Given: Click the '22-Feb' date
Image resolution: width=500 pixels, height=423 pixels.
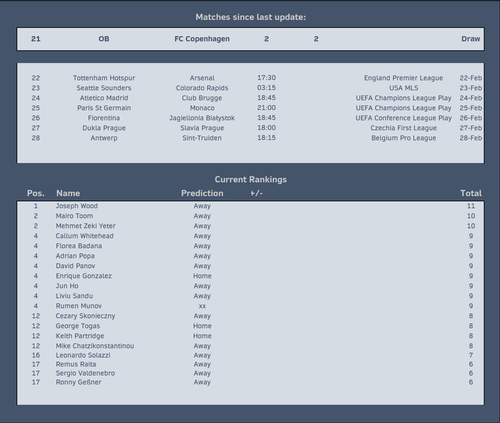Looking at the screenshot, I should [471, 78].
